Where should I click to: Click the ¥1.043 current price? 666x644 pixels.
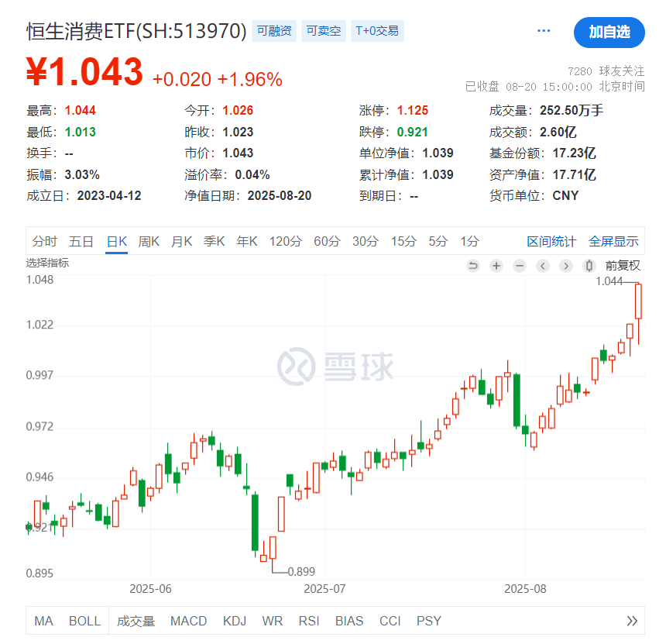coord(84,71)
